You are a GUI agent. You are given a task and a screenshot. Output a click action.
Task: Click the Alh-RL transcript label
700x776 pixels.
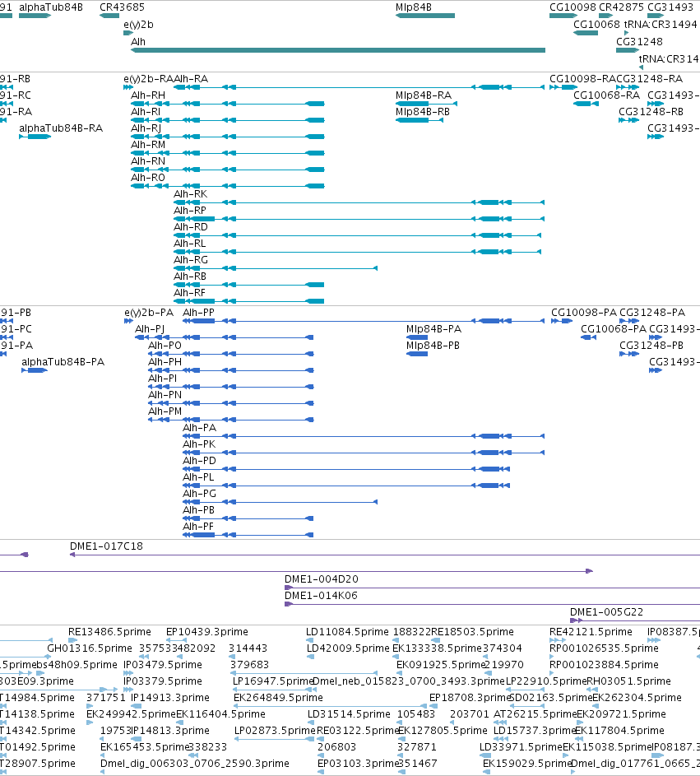tap(189, 244)
